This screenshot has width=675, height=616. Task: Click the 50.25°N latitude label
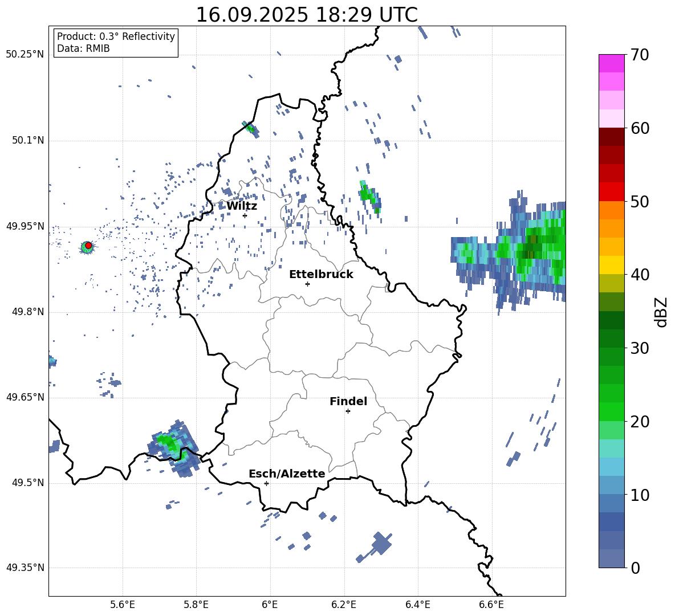coord(25,55)
